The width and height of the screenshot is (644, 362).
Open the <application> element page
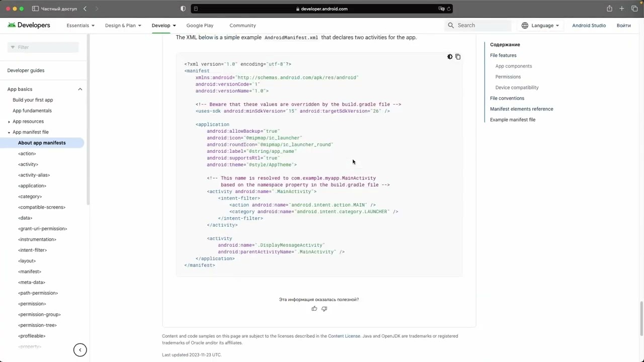pyautogui.click(x=32, y=186)
